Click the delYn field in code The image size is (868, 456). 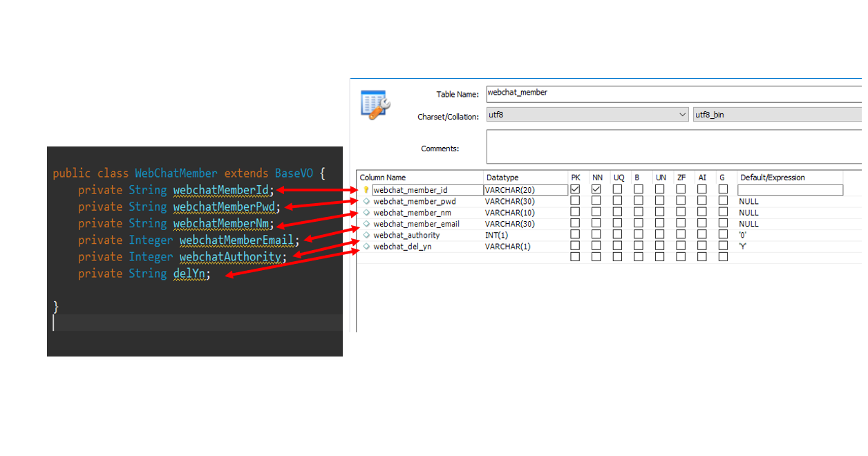(189, 274)
